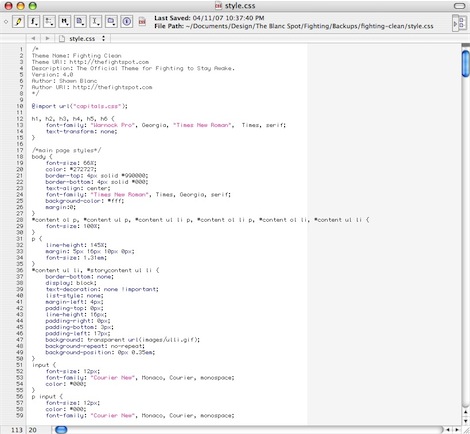The width and height of the screenshot is (470, 434).
Task: Click the '#content ol p, #content ul p' selector line
Action: click(x=200, y=220)
